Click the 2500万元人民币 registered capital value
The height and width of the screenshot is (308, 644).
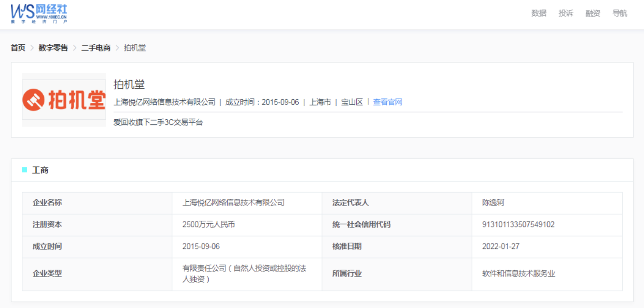209,225
